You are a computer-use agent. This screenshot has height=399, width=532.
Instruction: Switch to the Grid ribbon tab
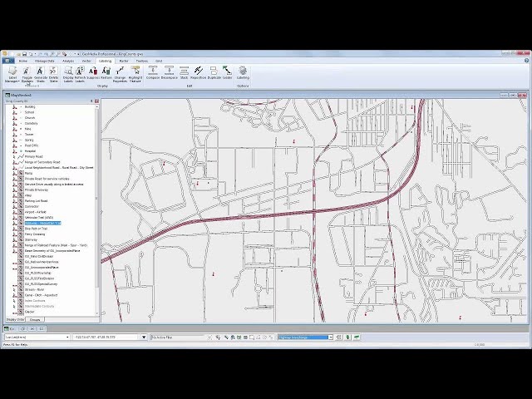pyautogui.click(x=159, y=61)
